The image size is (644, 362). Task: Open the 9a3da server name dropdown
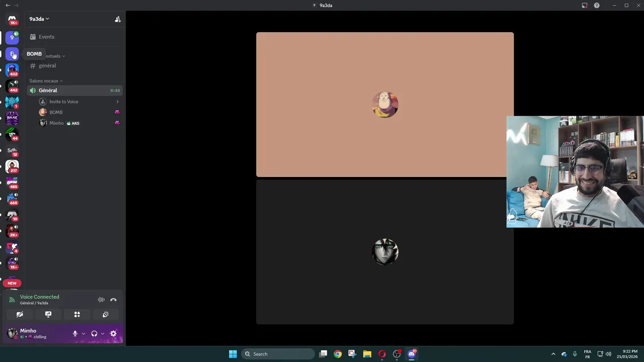point(39,19)
